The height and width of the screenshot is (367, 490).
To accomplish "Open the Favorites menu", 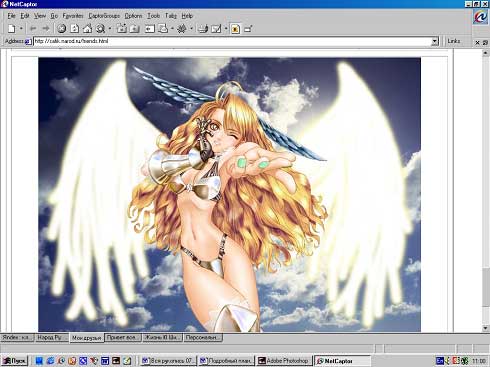I will 73,16.
